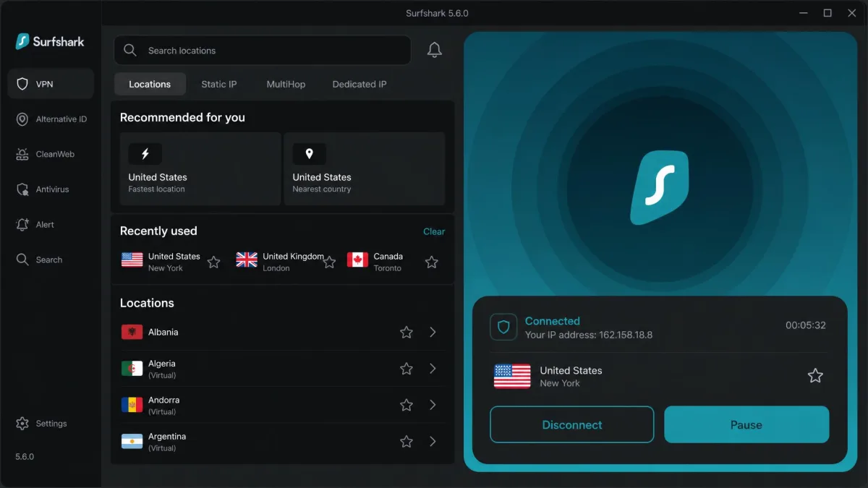Viewport: 868px width, 488px height.
Task: Favorite the connected United States location
Action: [815, 375]
